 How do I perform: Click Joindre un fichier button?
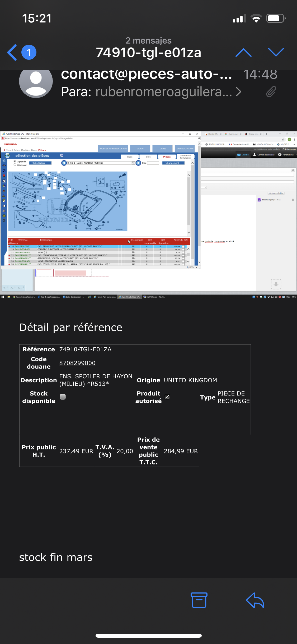[x=276, y=193]
